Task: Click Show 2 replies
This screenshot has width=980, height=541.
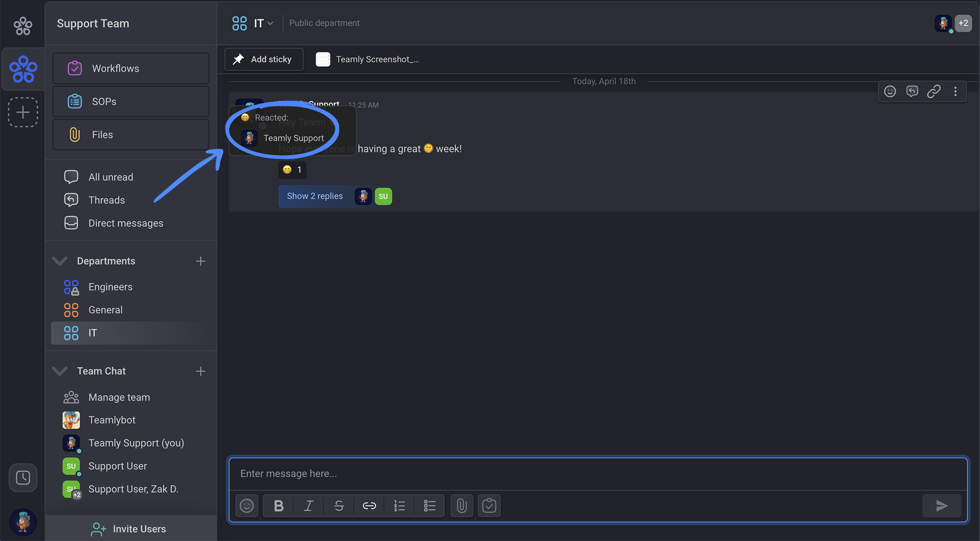Action: [x=315, y=196]
